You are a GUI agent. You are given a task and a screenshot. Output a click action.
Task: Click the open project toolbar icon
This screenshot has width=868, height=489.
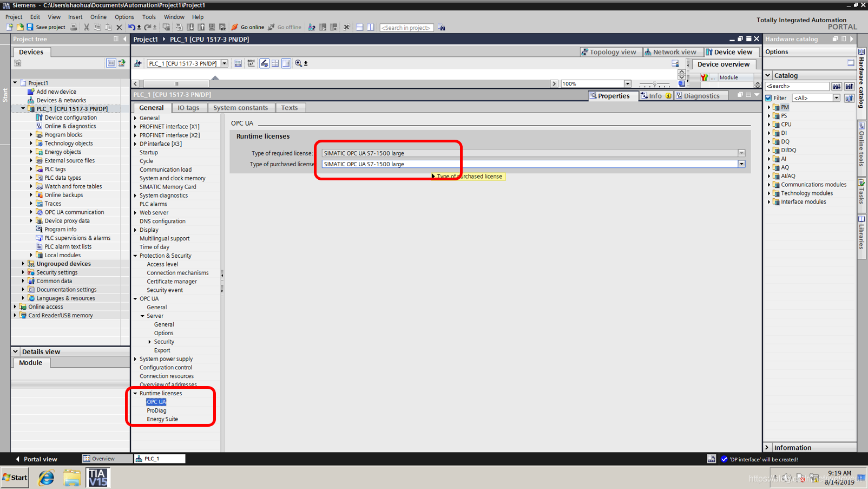point(20,27)
